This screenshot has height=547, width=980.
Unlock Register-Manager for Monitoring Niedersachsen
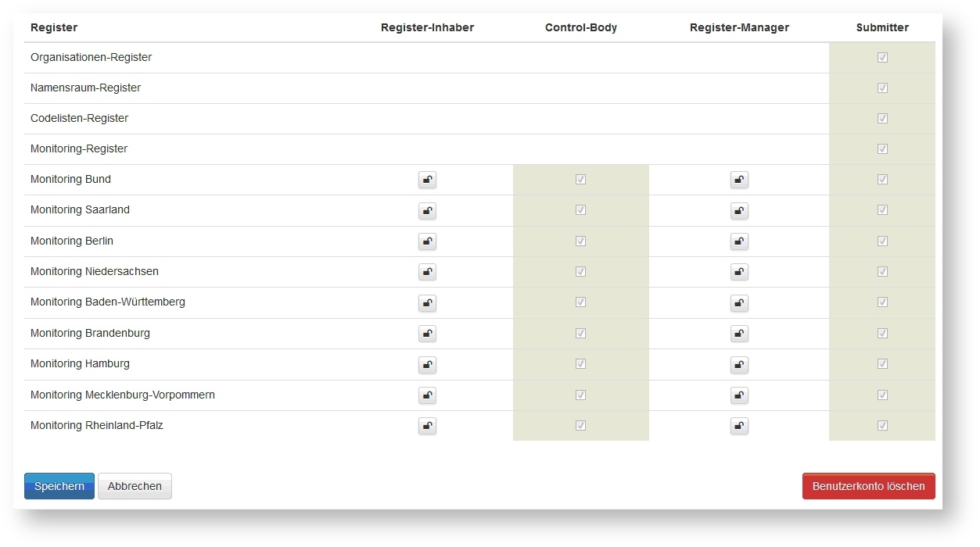(739, 272)
